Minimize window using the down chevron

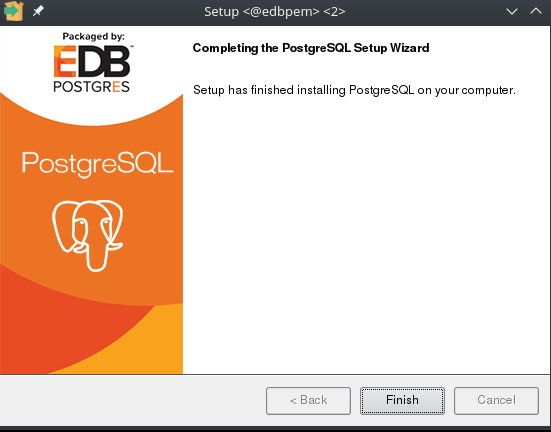tap(512, 12)
